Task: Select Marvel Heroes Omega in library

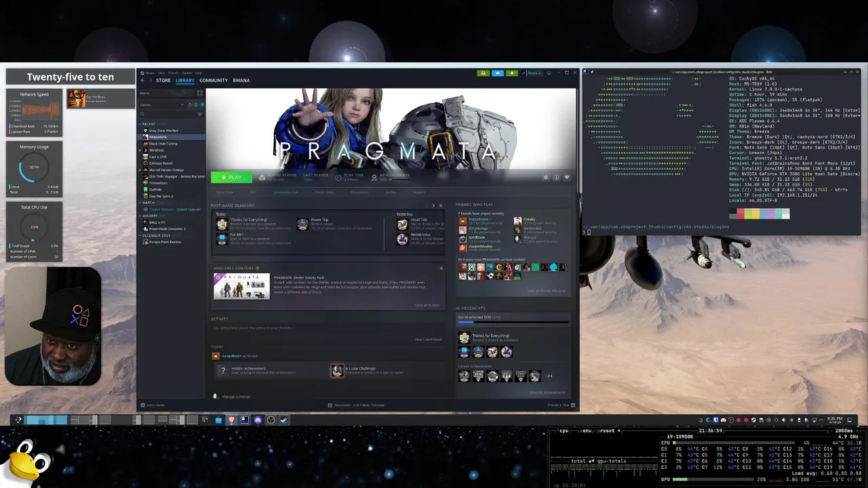Action: [x=171, y=170]
